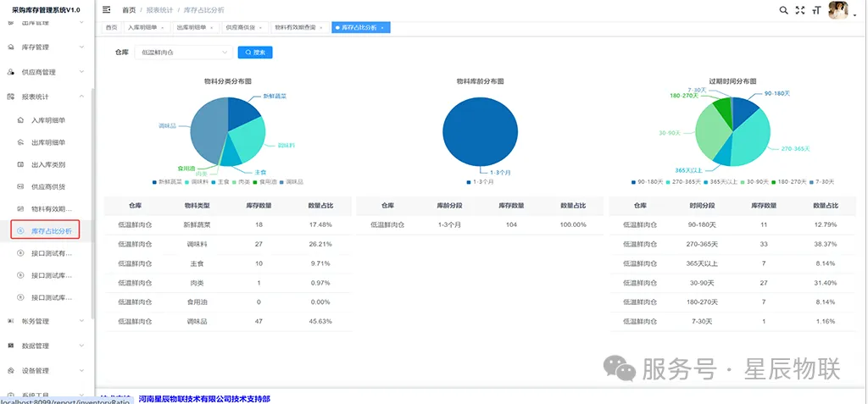Open 入库明细单 via its sidebar icon
Screen dimensions: 868x404
[x=20, y=119]
